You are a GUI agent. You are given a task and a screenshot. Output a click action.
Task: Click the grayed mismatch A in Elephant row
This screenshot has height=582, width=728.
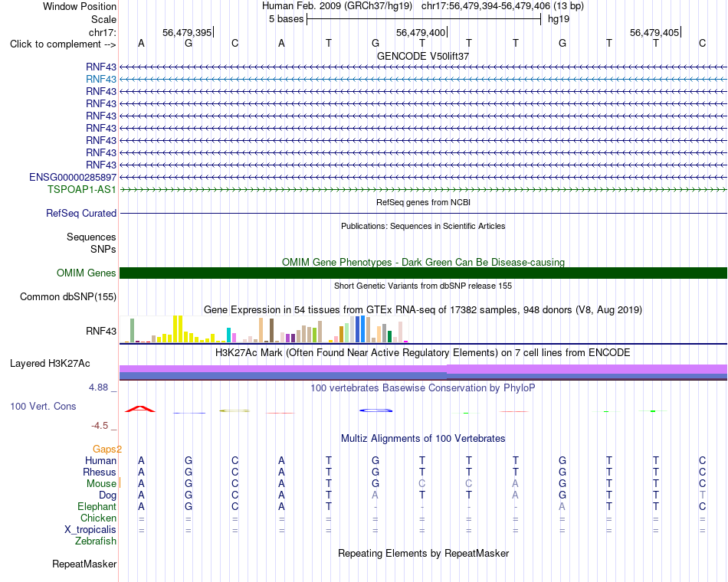(x=562, y=507)
